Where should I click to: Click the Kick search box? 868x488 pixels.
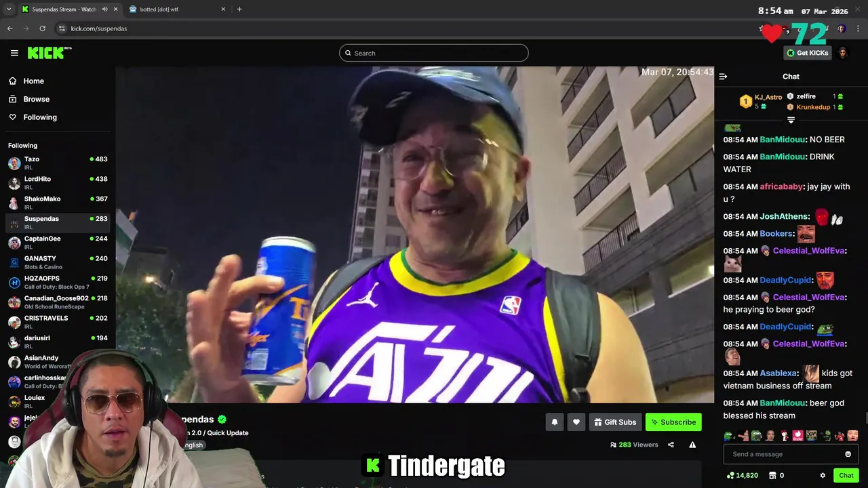click(x=434, y=53)
